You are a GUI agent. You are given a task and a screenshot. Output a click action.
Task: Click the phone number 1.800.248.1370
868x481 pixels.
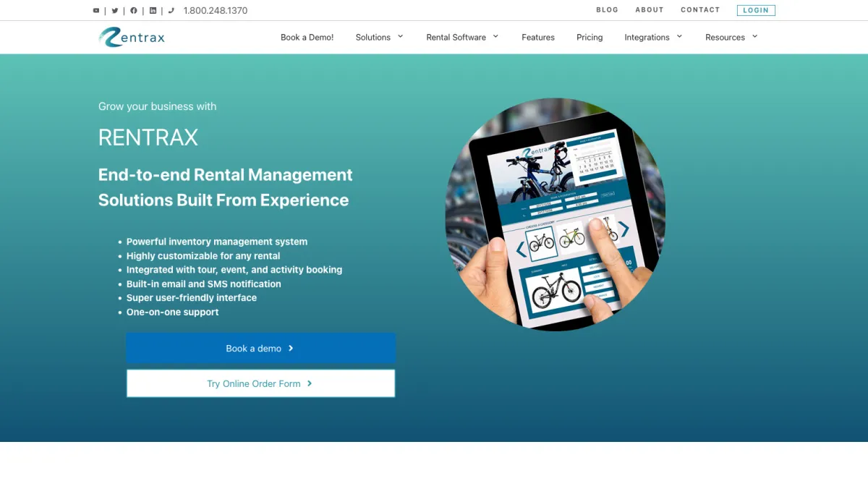click(216, 11)
